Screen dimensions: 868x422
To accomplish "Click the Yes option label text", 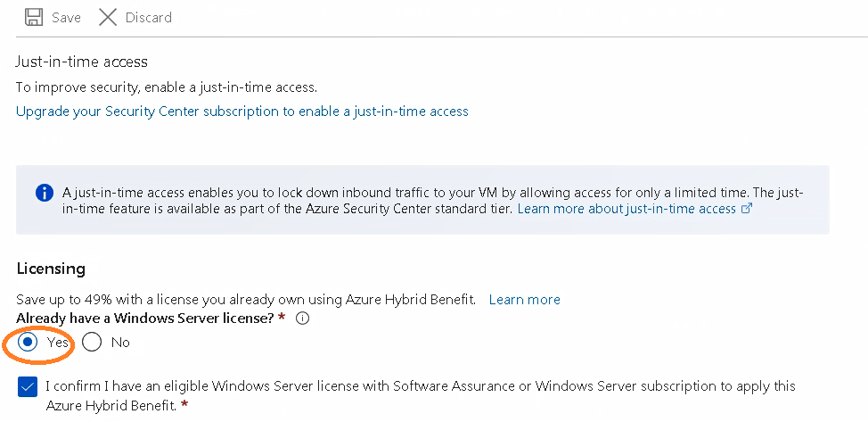I will [x=58, y=343].
